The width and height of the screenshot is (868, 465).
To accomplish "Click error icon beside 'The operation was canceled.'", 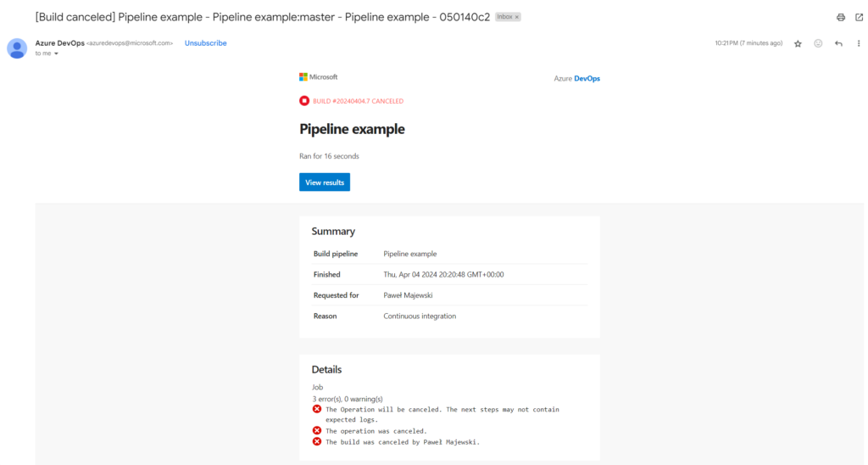I will (x=317, y=430).
